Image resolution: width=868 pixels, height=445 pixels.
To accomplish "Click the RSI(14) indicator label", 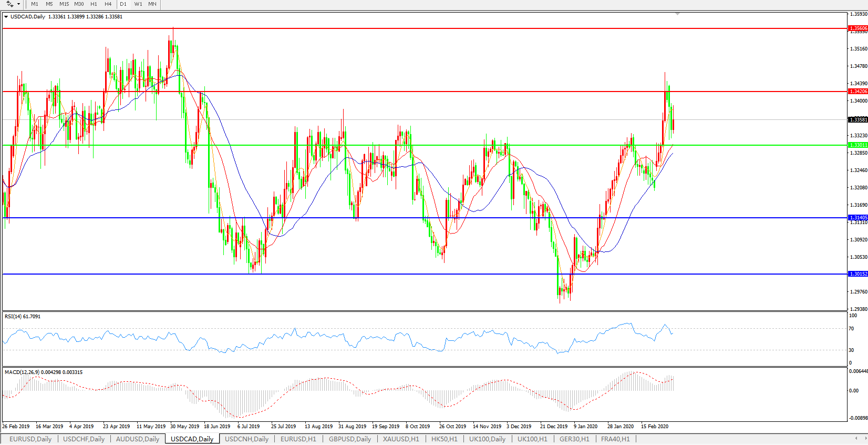I will (x=22, y=317).
